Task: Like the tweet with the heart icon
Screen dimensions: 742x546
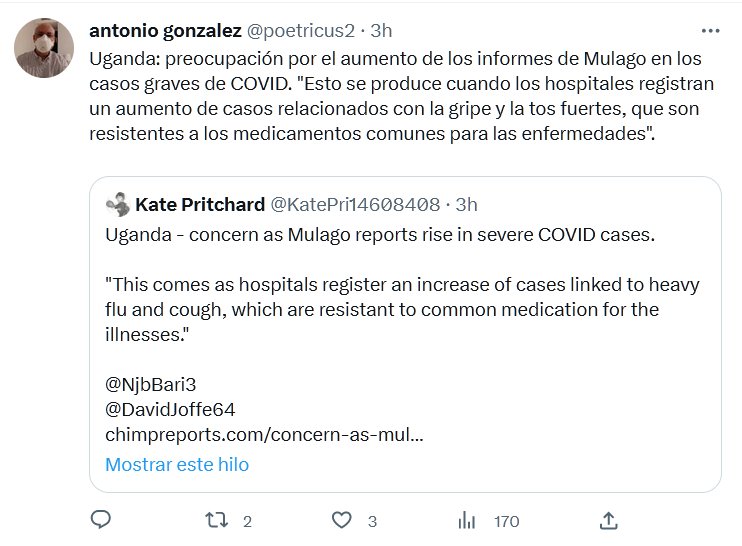Action: click(x=342, y=520)
